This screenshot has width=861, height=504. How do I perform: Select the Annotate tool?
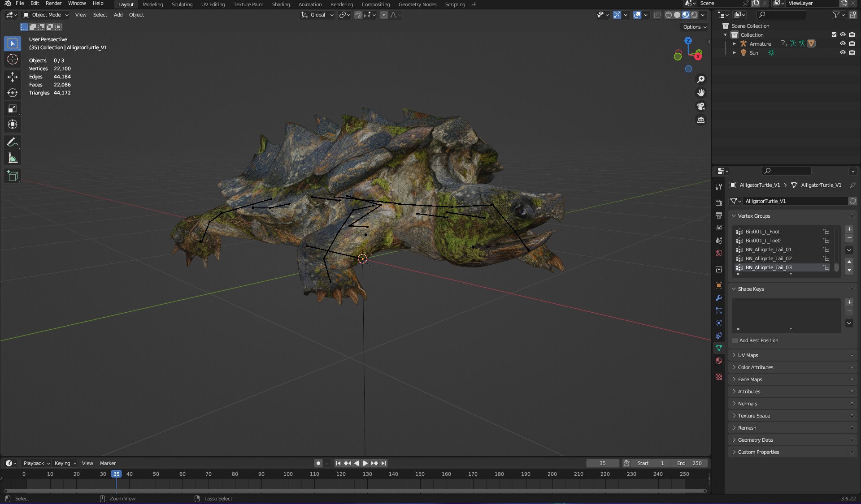13,142
